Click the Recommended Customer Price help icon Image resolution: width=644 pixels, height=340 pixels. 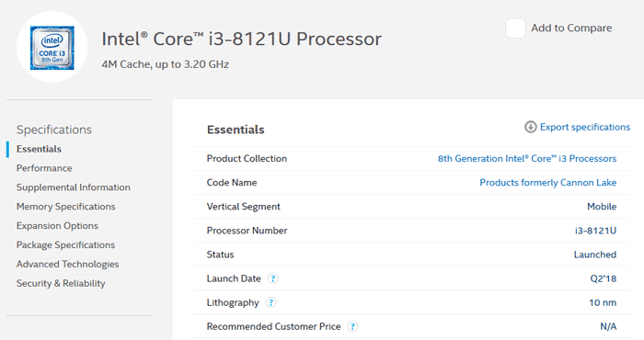[x=352, y=326]
